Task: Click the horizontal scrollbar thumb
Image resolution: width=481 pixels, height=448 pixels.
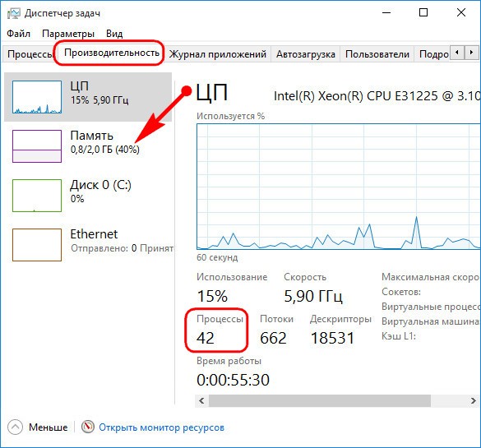Action: click(320, 401)
